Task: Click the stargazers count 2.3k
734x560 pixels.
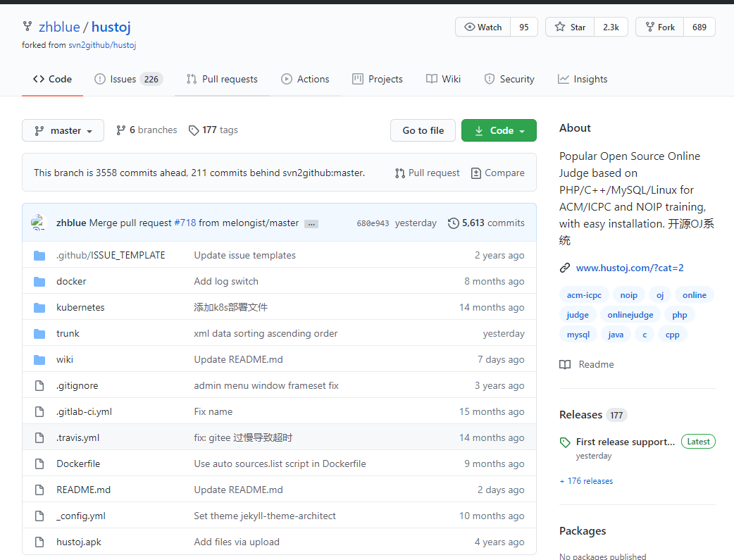Action: [x=611, y=27]
